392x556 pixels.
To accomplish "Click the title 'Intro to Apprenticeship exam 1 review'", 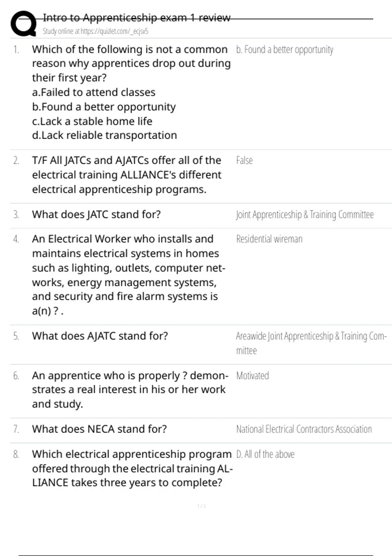I will click(137, 18).
